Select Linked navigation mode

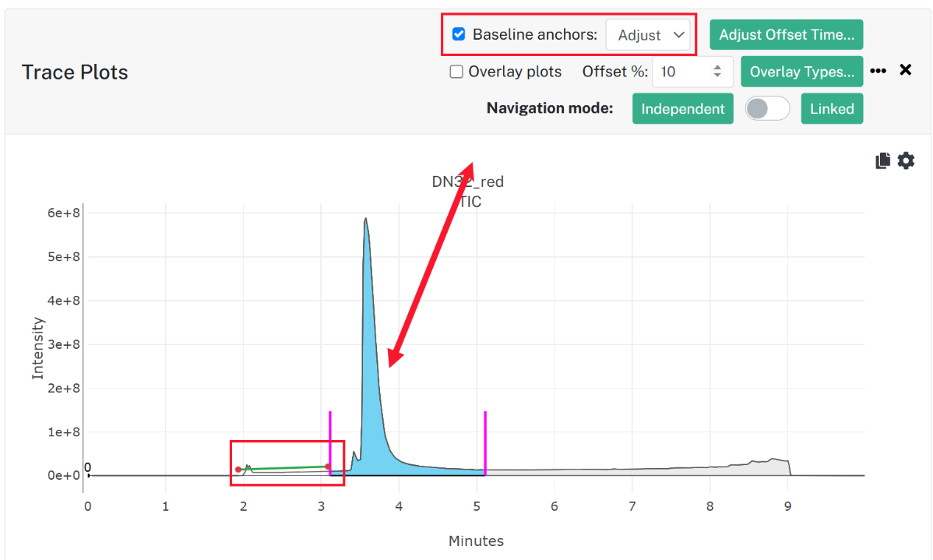(x=832, y=109)
